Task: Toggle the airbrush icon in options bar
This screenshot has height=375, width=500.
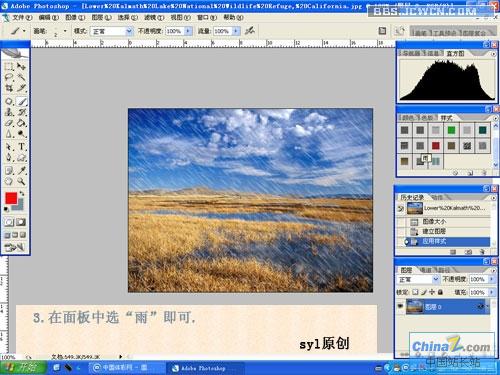Action: tap(250, 31)
